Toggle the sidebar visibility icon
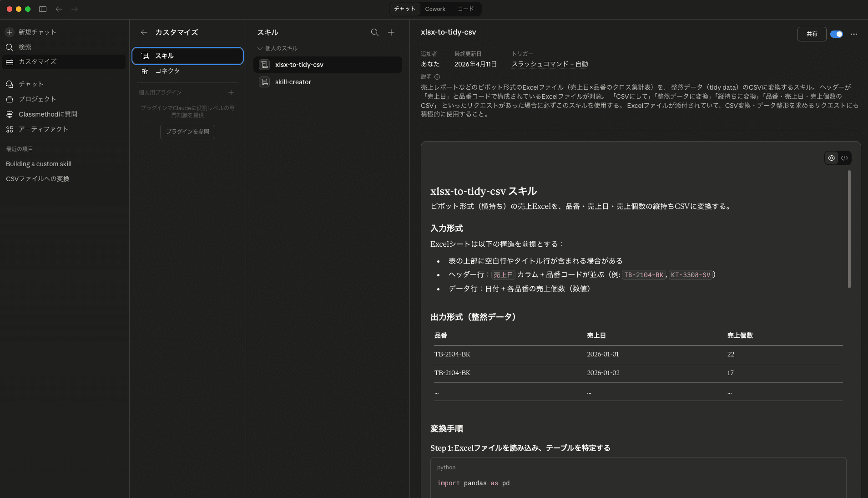Image resolution: width=868 pixels, height=498 pixels. (43, 9)
